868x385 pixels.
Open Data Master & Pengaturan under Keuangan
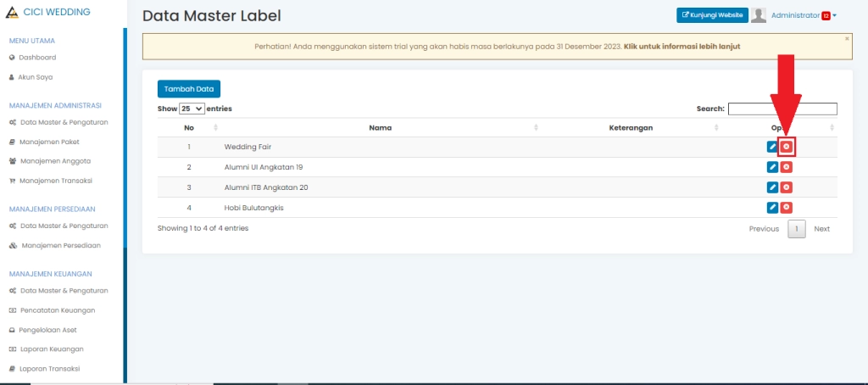[58, 291]
